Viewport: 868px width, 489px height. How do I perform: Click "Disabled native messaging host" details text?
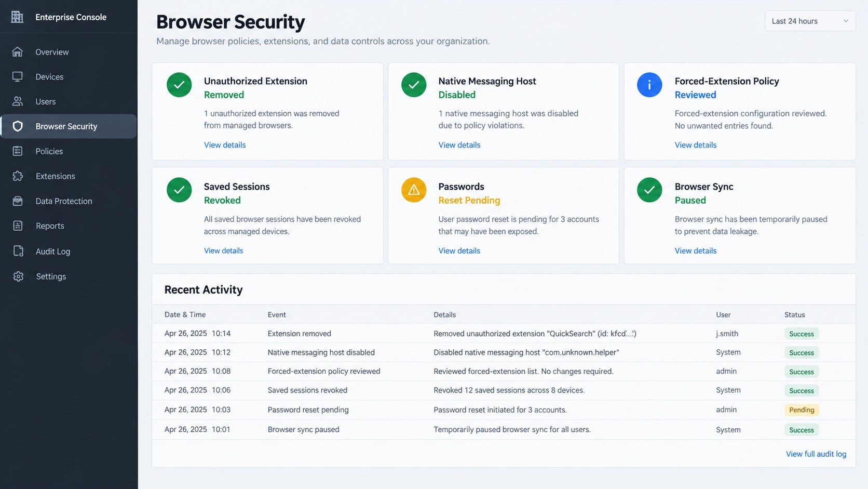(x=526, y=352)
